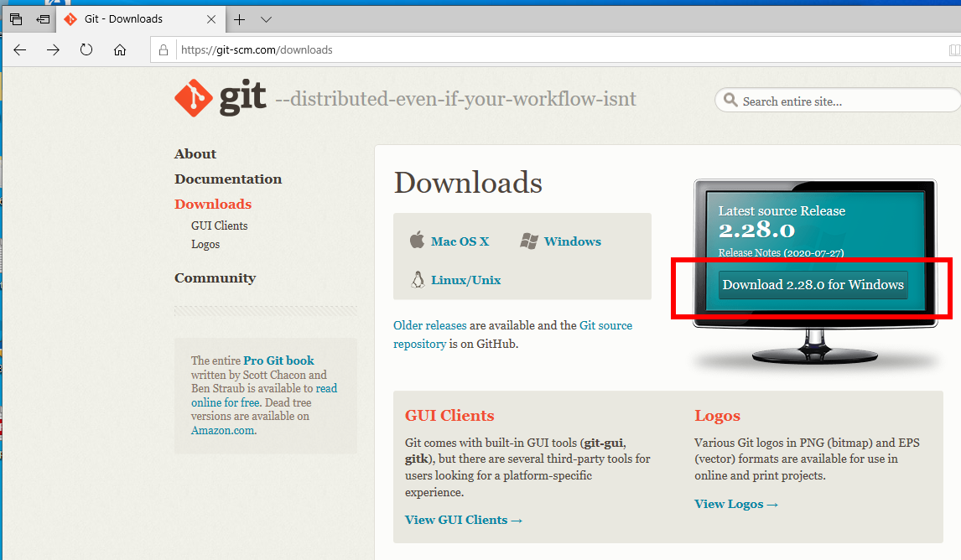Click the Windows logo icon for Windows downloads

529,240
